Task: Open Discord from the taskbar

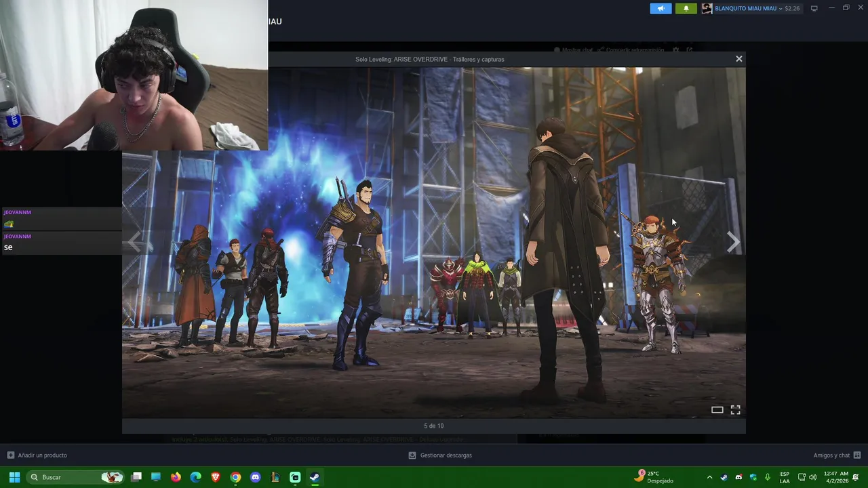Action: point(255,477)
